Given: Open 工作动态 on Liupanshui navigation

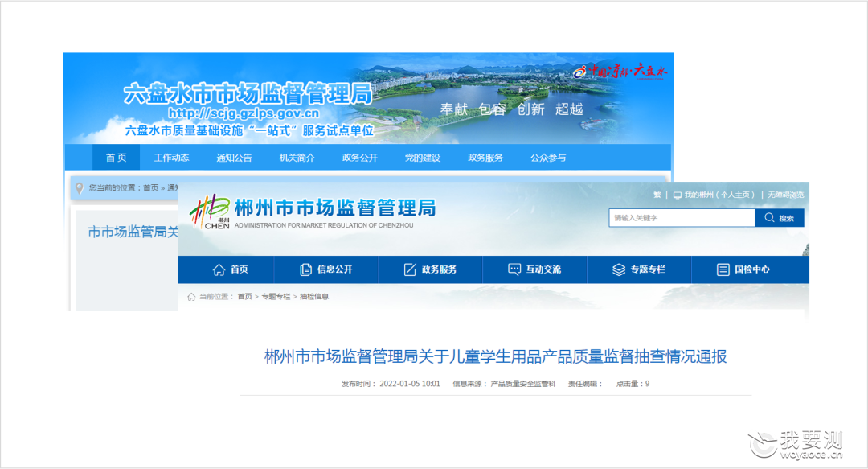Looking at the screenshot, I should click(172, 158).
